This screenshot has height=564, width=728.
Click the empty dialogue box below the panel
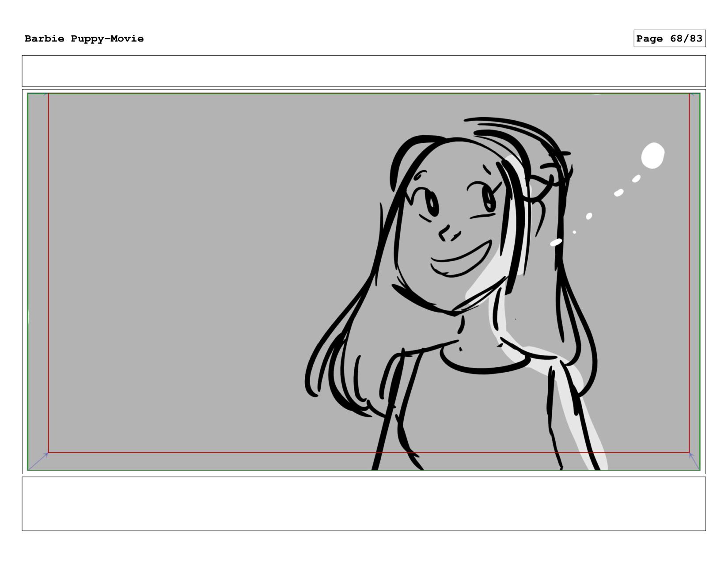click(364, 503)
